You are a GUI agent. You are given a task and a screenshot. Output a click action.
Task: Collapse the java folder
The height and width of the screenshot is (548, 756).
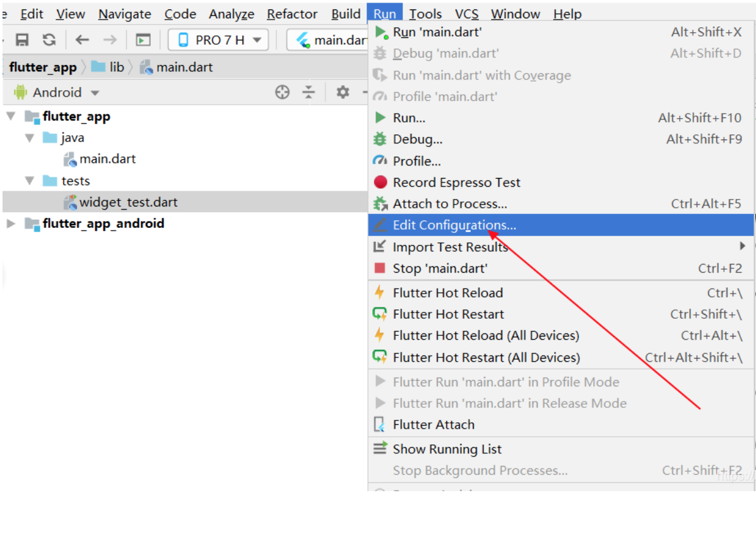[x=30, y=138]
